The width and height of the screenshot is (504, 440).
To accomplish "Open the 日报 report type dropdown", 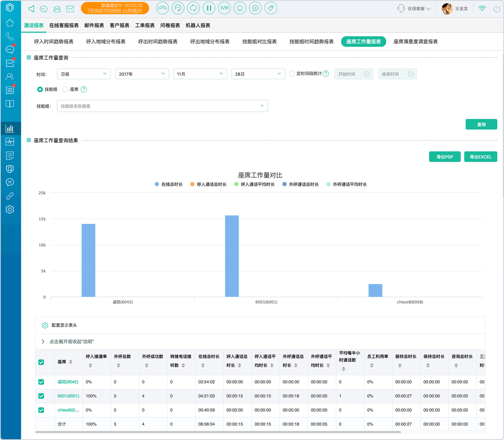I will [84, 74].
